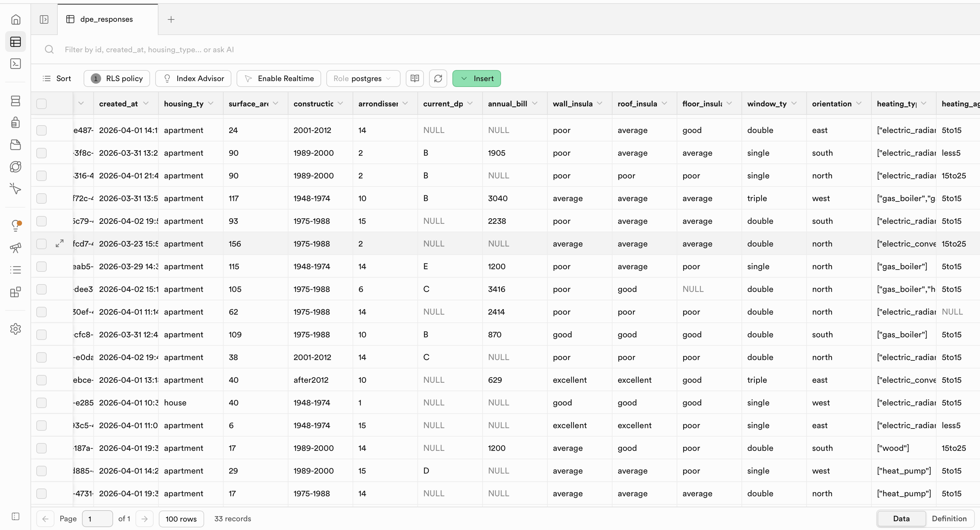Viewport: 980px width, 530px height.
Task: Open the Logs list icon in sidebar
Action: pos(16,270)
